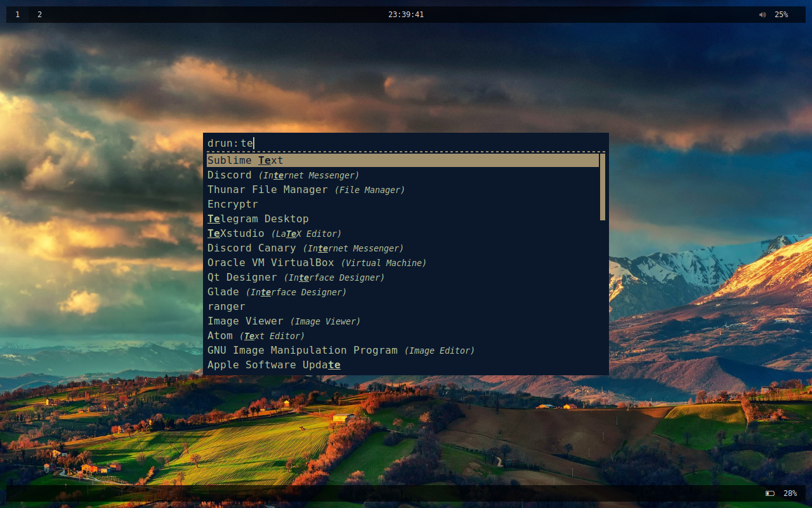This screenshot has width=812, height=508.
Task: Click the volume speaker icon
Action: 763,15
